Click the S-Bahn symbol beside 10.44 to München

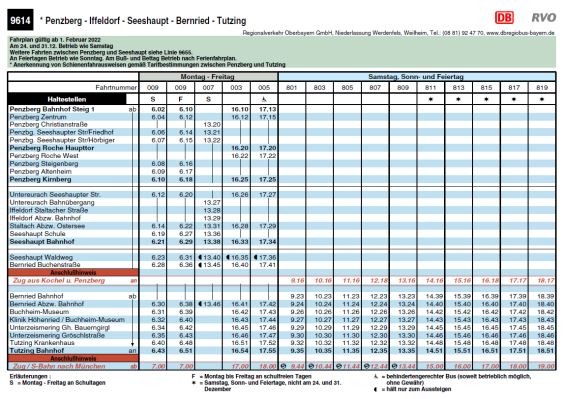[311, 366]
